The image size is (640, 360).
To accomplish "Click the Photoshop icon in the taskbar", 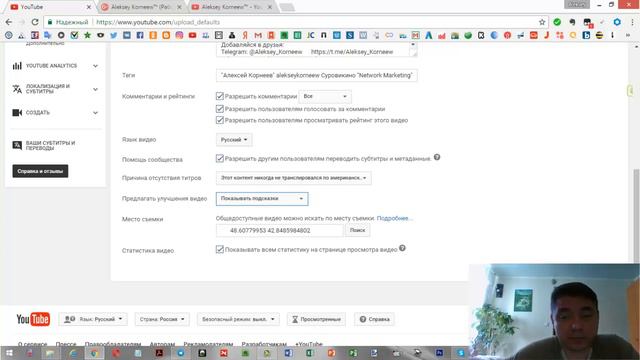I will tap(439, 353).
